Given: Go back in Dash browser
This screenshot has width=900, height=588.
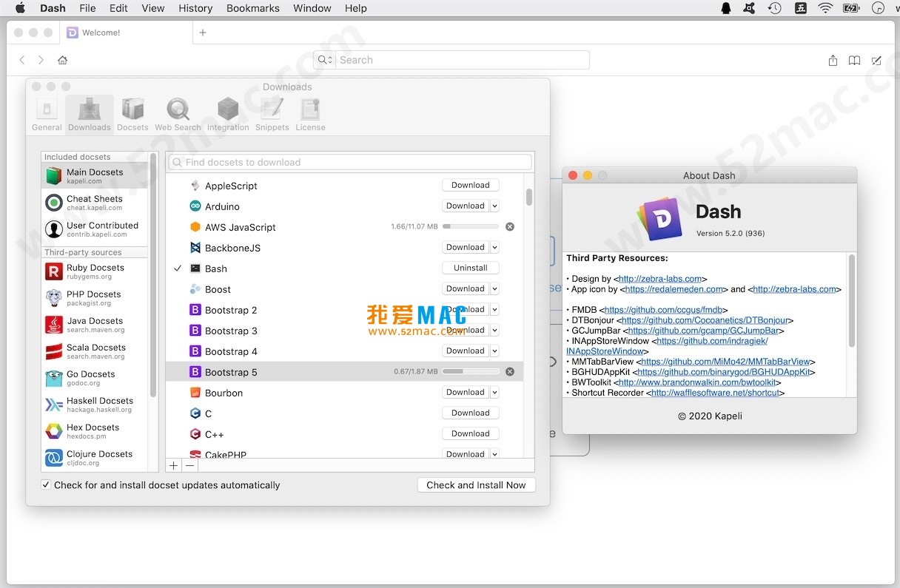Looking at the screenshot, I should click(x=22, y=60).
